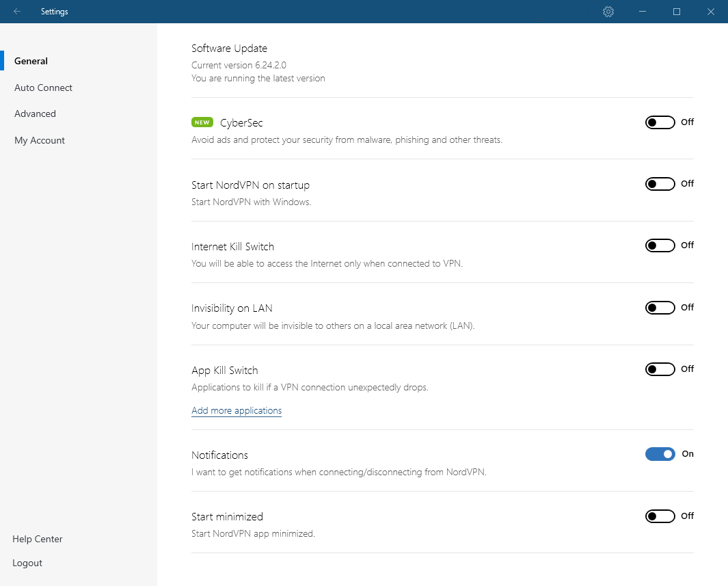Turn on Start NordVPN on startup
Image resolution: width=728 pixels, height=586 pixels.
pyautogui.click(x=660, y=184)
